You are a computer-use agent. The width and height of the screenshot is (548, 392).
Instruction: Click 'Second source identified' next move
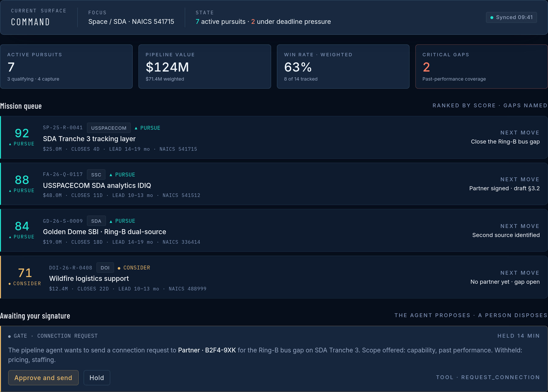[506, 235]
